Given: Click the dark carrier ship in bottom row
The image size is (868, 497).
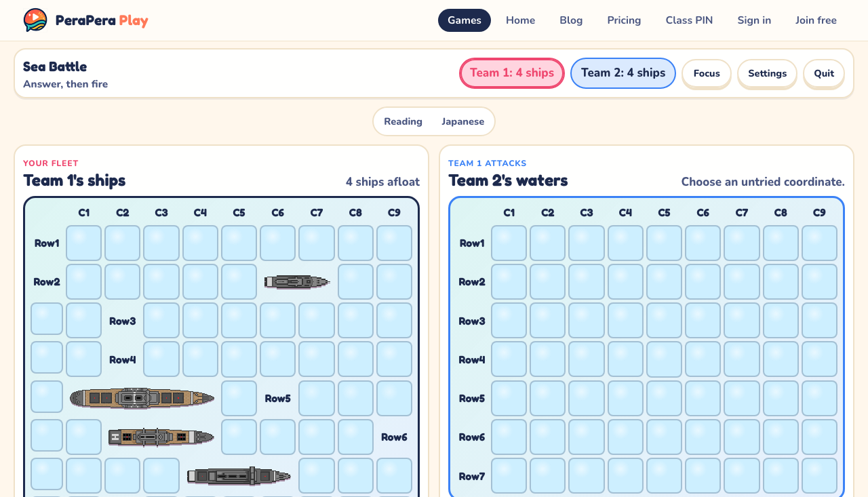Looking at the screenshot, I should pos(239,476).
